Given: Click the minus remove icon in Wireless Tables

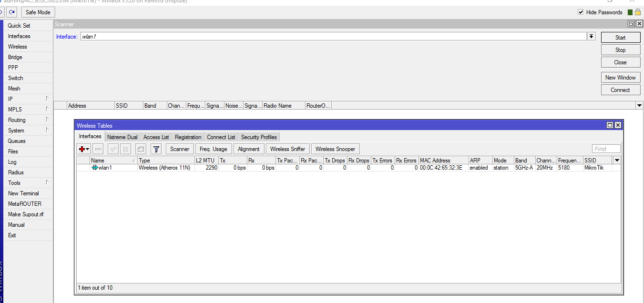Looking at the screenshot, I should pyautogui.click(x=98, y=149).
